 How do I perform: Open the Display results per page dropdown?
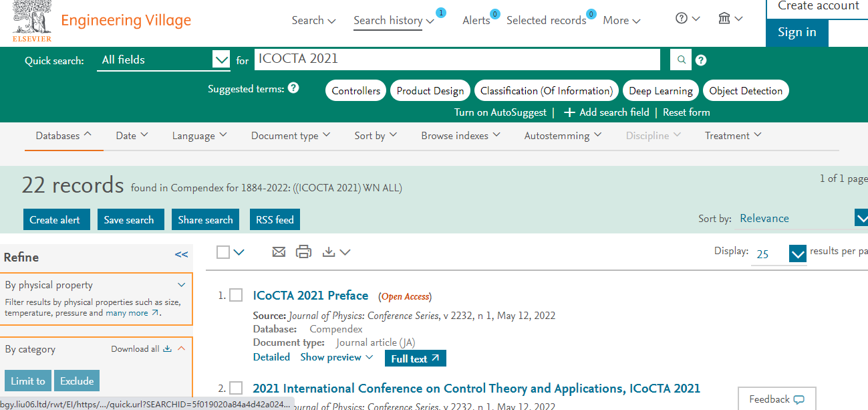coord(779,254)
